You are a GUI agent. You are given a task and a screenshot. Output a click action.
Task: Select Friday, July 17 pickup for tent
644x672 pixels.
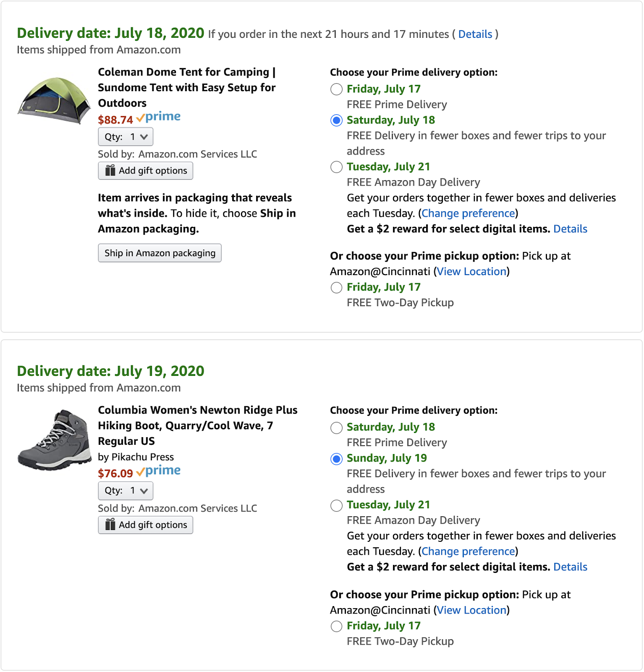coord(337,288)
